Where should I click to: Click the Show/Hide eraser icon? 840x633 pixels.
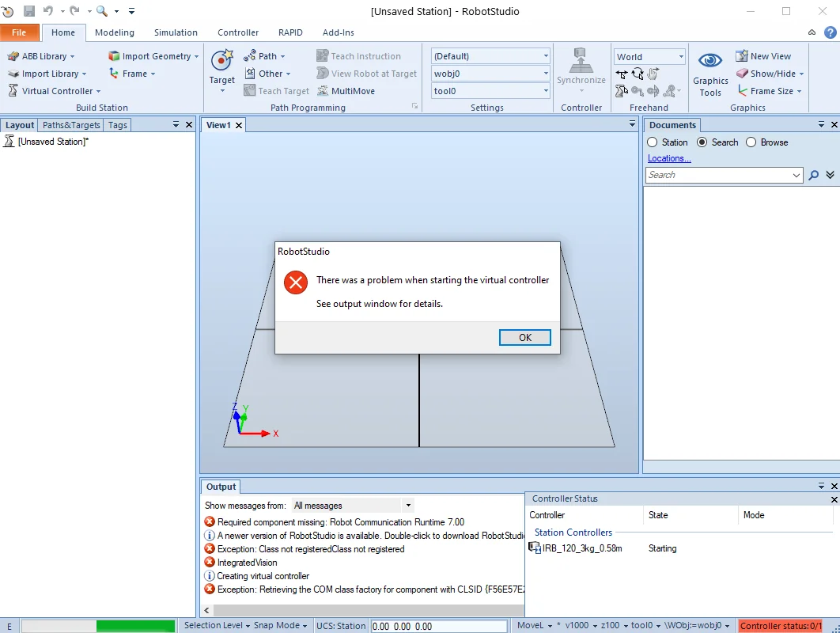click(741, 74)
